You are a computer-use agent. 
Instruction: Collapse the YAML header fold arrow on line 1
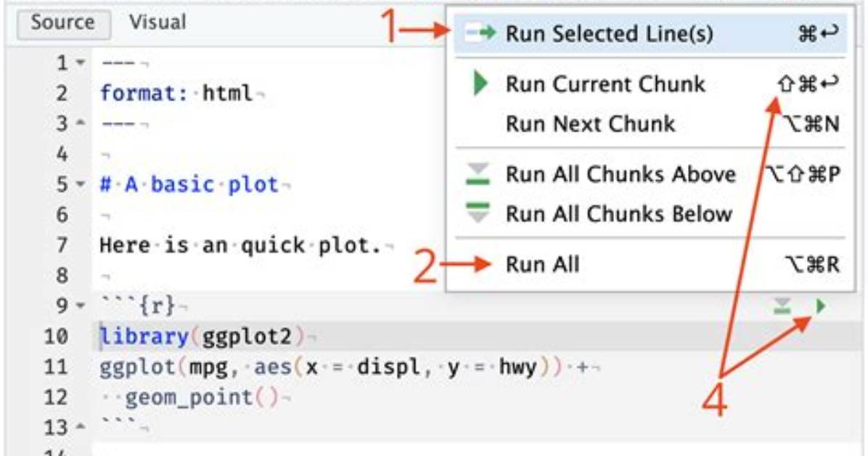(81, 62)
